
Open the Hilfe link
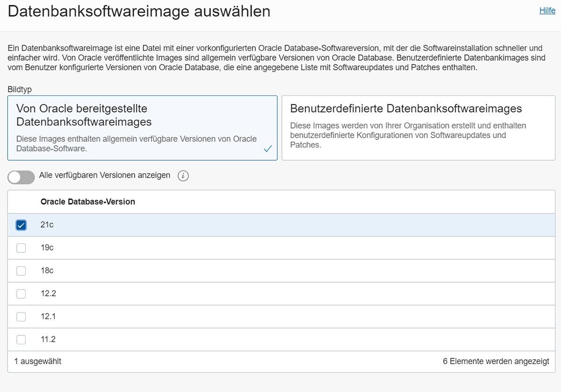(547, 10)
